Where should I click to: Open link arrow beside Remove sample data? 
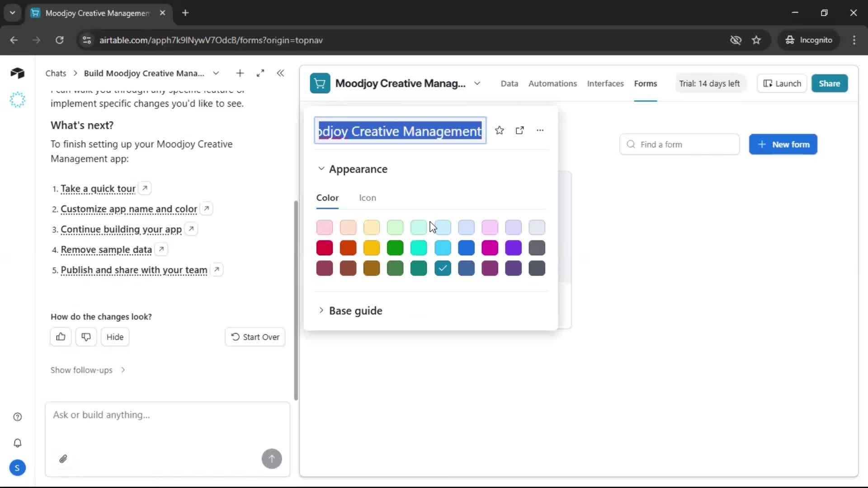point(161,249)
